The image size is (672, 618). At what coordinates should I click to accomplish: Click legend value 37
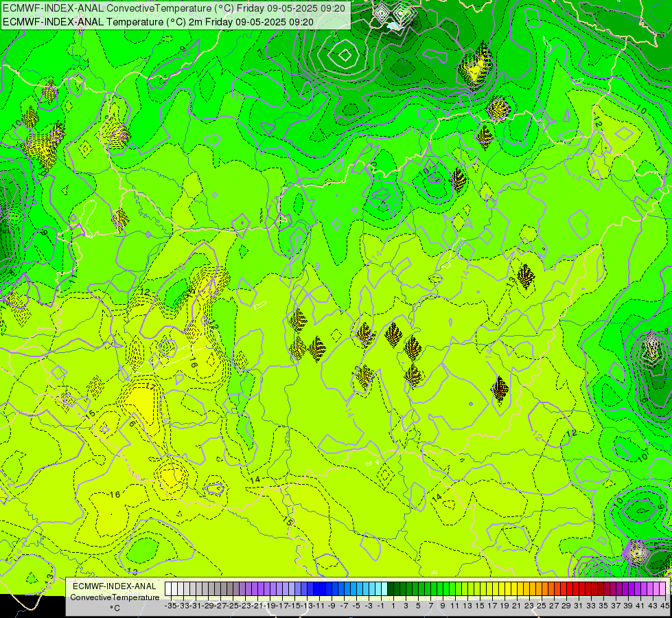[616, 606]
